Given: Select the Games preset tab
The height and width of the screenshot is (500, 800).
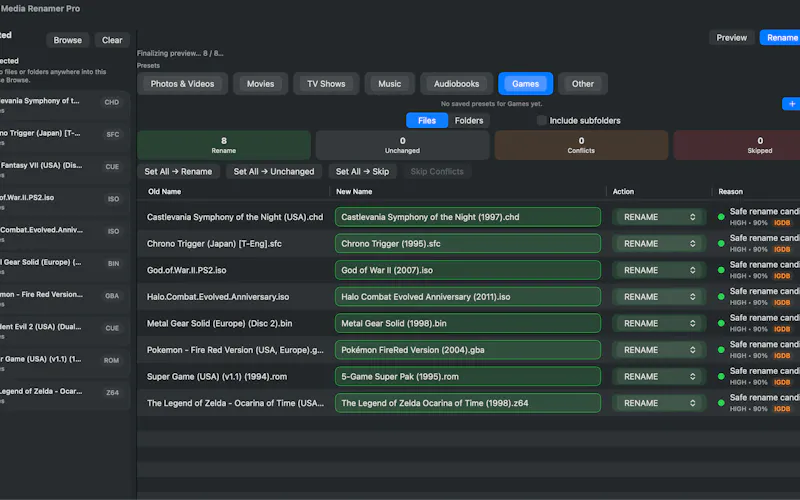Looking at the screenshot, I should pyautogui.click(x=525, y=84).
